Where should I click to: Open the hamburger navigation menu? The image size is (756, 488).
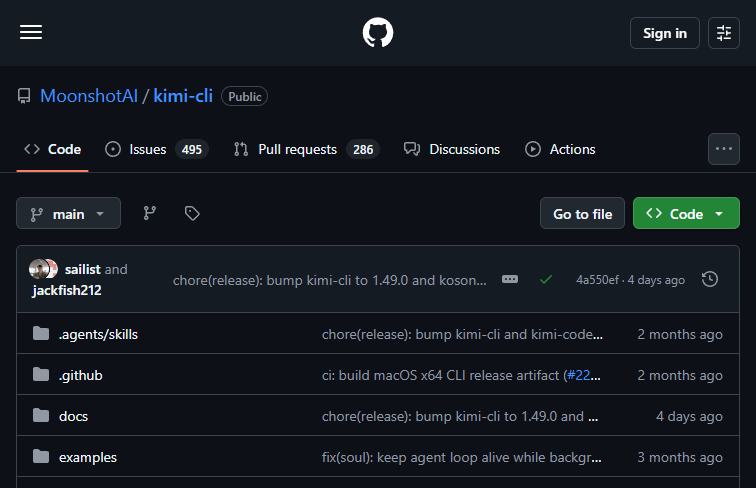pos(31,32)
